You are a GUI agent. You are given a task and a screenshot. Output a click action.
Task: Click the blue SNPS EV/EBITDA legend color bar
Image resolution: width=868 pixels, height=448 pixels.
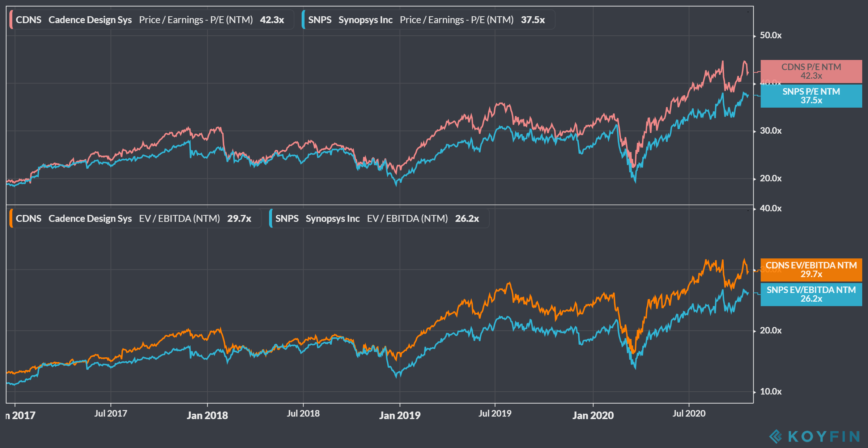tap(271, 219)
